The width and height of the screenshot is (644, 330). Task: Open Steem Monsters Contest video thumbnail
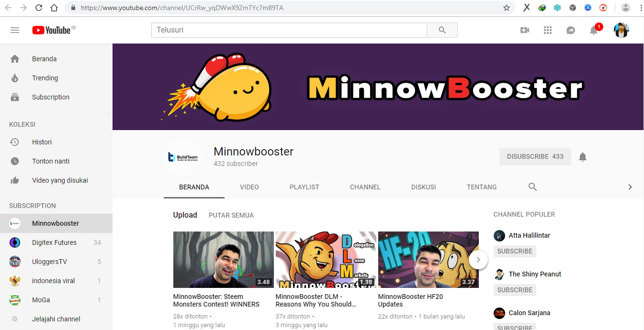224,260
